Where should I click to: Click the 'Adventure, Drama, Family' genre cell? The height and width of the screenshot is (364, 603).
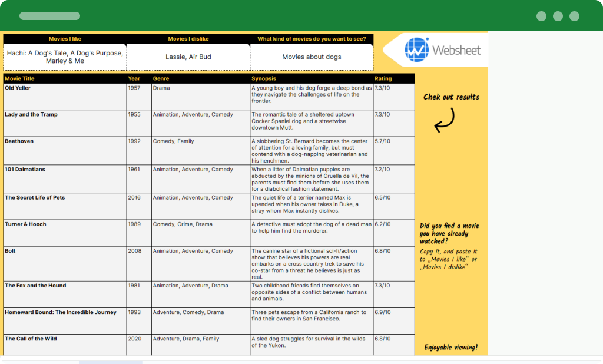(201, 345)
